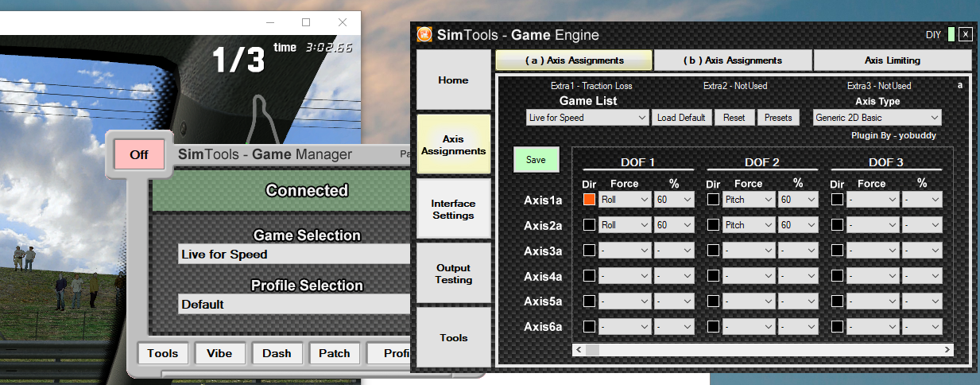
Task: Open Tools in Game Engine sidebar
Action: point(454,338)
